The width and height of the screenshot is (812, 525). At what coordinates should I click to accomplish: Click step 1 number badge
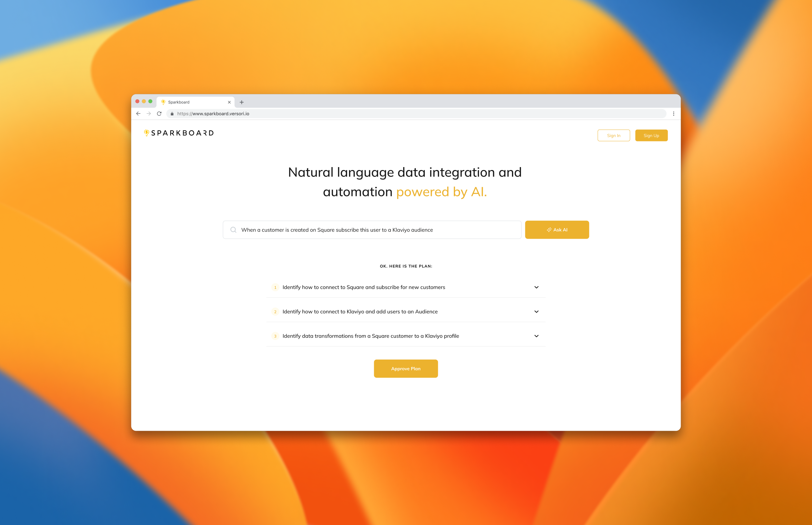[275, 287]
